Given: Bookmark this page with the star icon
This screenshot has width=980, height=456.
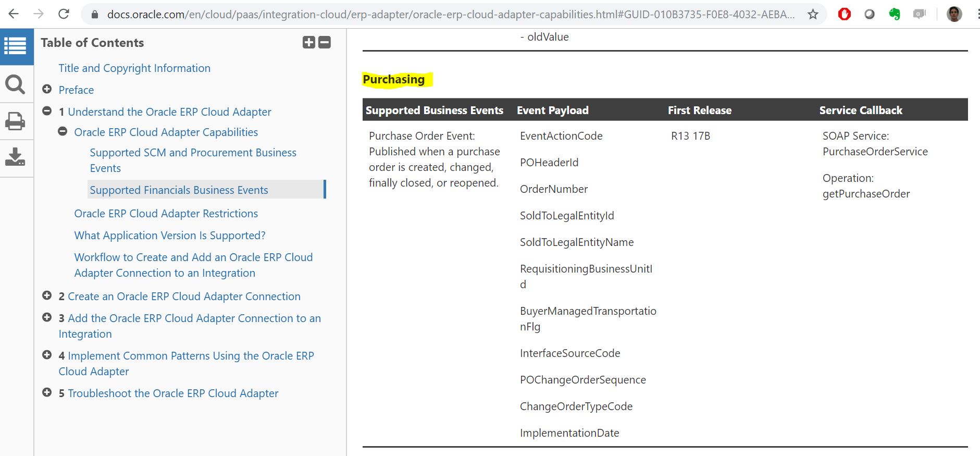Looking at the screenshot, I should click(x=813, y=15).
